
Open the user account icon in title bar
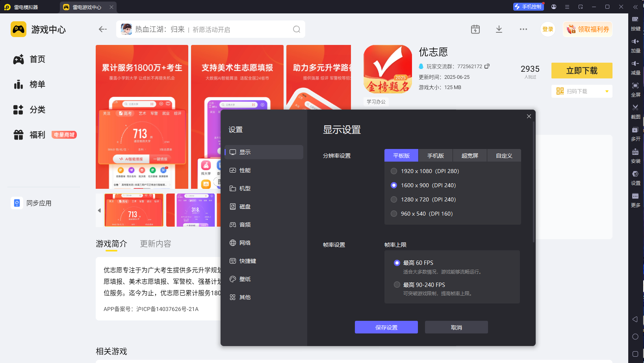point(554,7)
